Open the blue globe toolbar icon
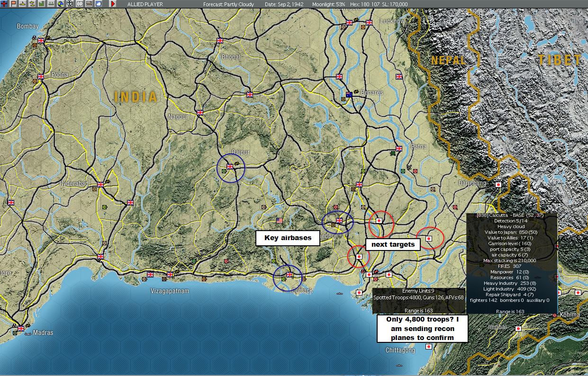Image resolution: width=588 pixels, height=376 pixels. pyautogui.click(x=61, y=4)
